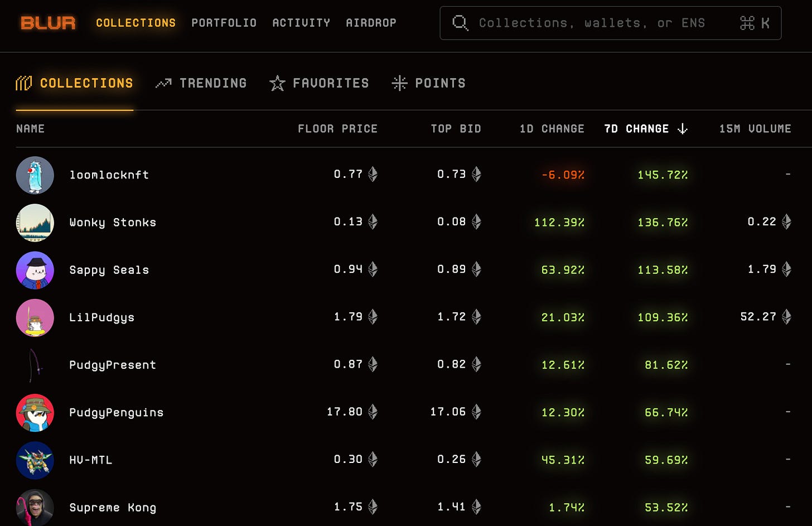Open the Collections top navigation link
This screenshot has width=812, height=526.
coord(136,23)
